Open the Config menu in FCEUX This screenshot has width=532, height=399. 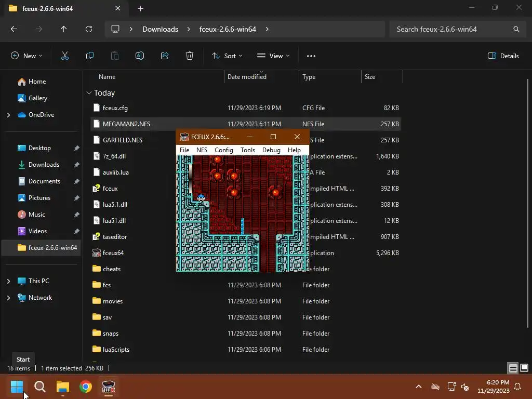223,150
